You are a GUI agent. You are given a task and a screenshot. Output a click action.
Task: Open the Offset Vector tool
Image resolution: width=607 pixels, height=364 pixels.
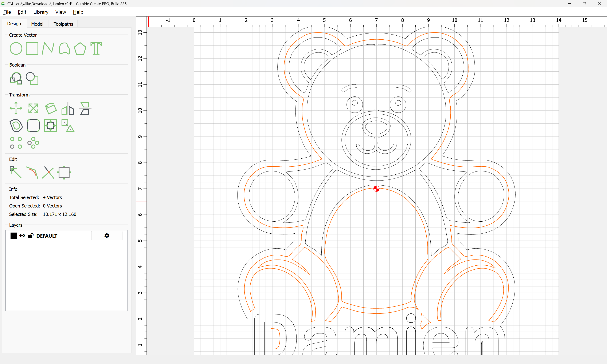(x=16, y=126)
